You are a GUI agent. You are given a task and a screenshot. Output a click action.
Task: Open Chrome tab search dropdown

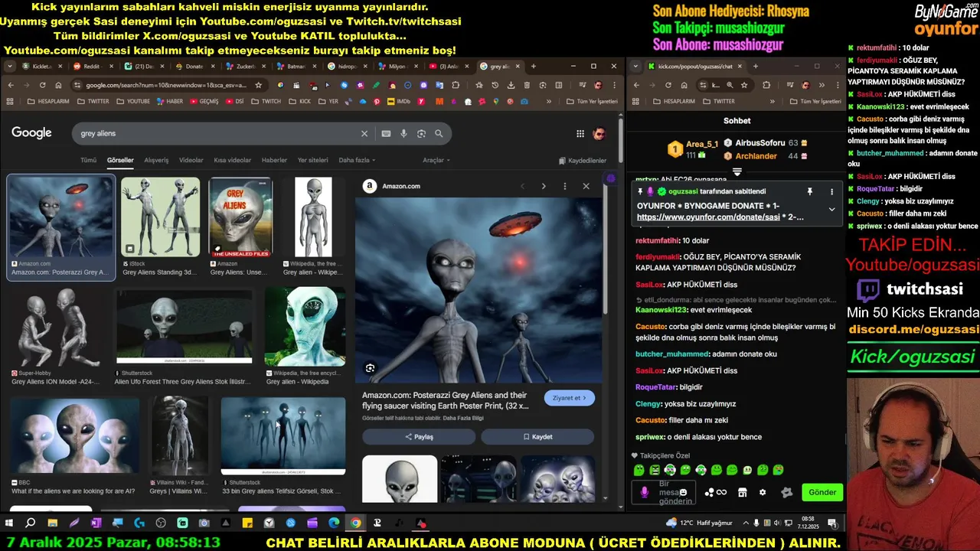[x=10, y=67]
